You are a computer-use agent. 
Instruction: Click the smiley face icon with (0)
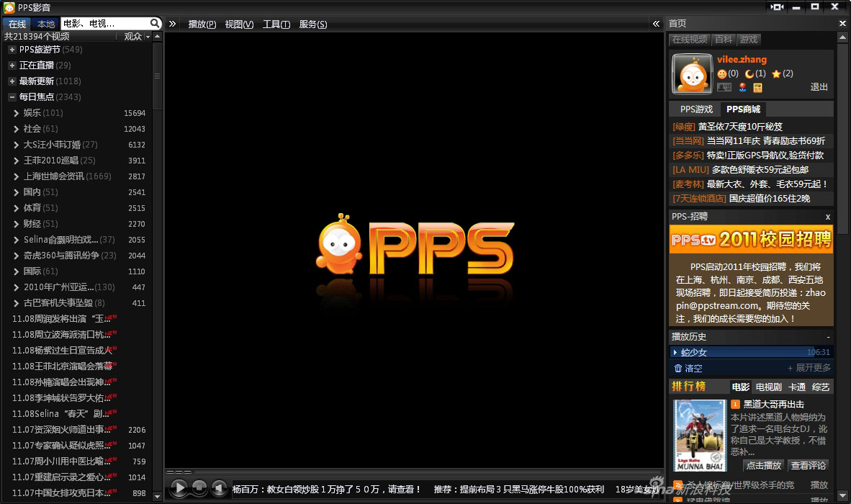tap(722, 73)
